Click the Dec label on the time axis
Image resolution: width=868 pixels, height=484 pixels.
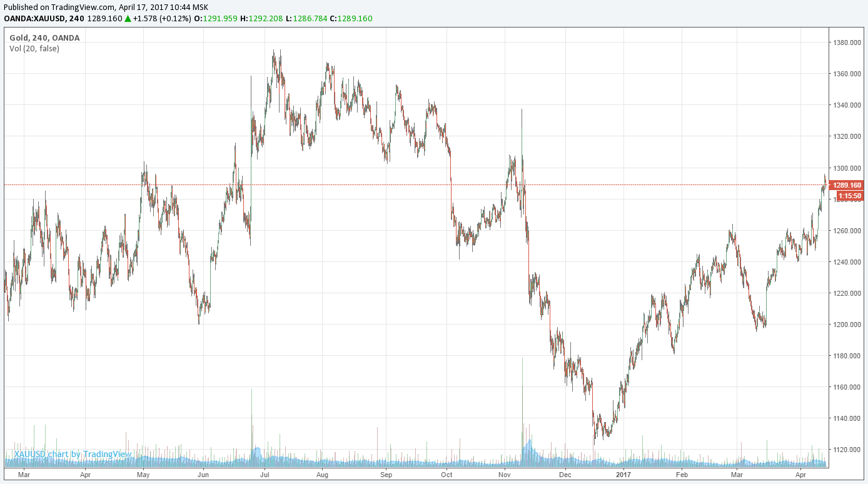[565, 475]
